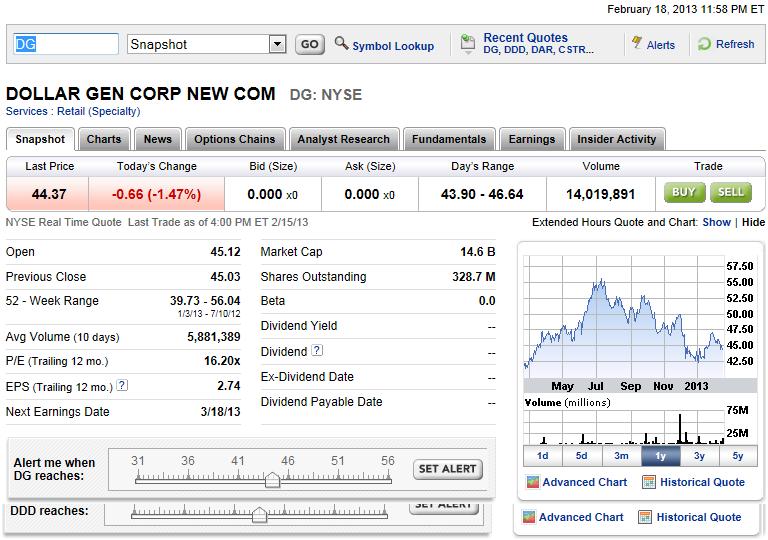This screenshot has width=768, height=540.
Task: Click the Recent Quotes icon
Action: (467, 44)
